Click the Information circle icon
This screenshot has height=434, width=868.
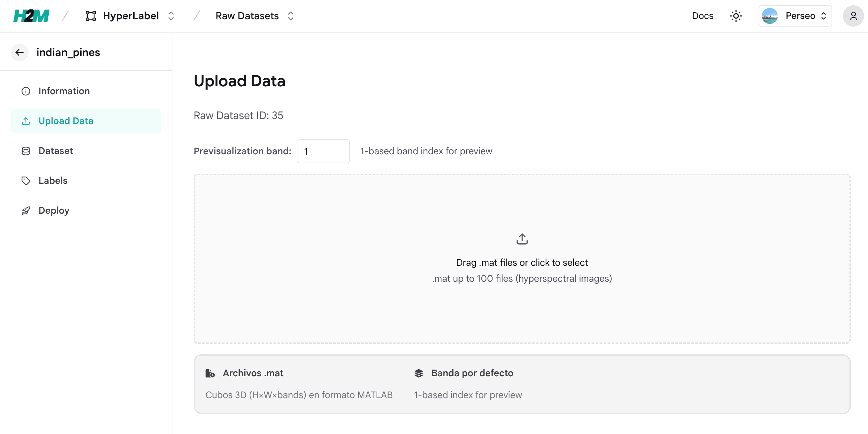click(26, 91)
